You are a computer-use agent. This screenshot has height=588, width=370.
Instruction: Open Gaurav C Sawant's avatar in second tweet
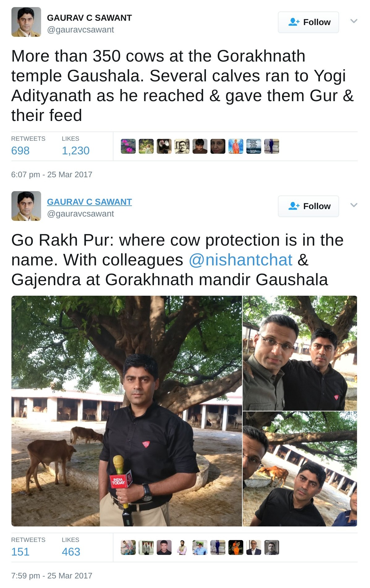(26, 206)
